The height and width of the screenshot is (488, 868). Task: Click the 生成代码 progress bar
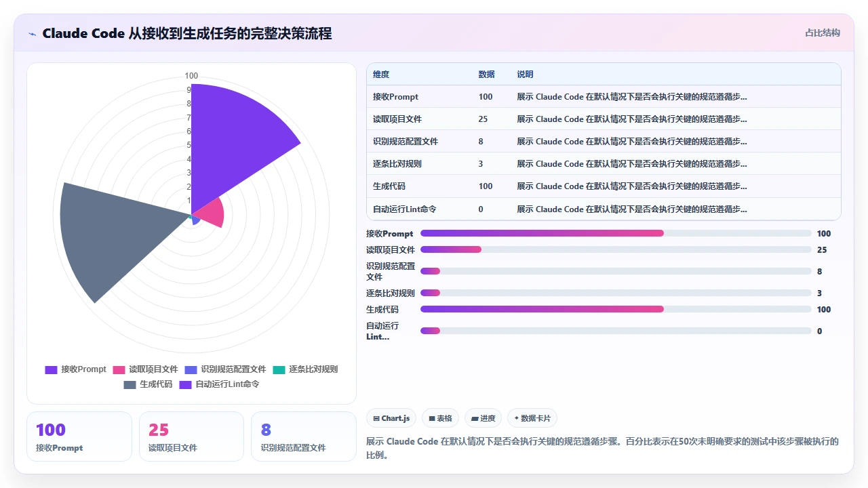click(x=616, y=309)
